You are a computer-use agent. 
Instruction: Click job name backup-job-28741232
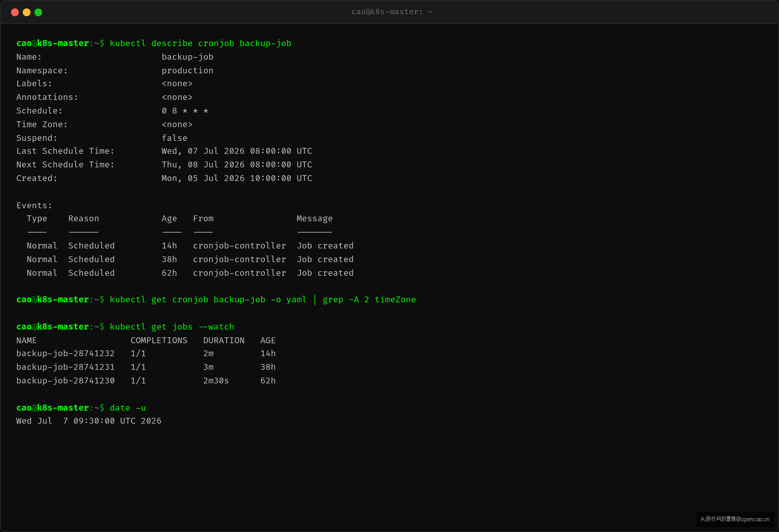tap(65, 354)
